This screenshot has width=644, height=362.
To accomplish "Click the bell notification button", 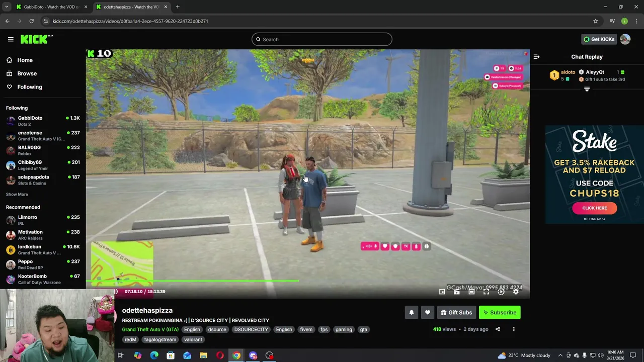I will pos(411,312).
